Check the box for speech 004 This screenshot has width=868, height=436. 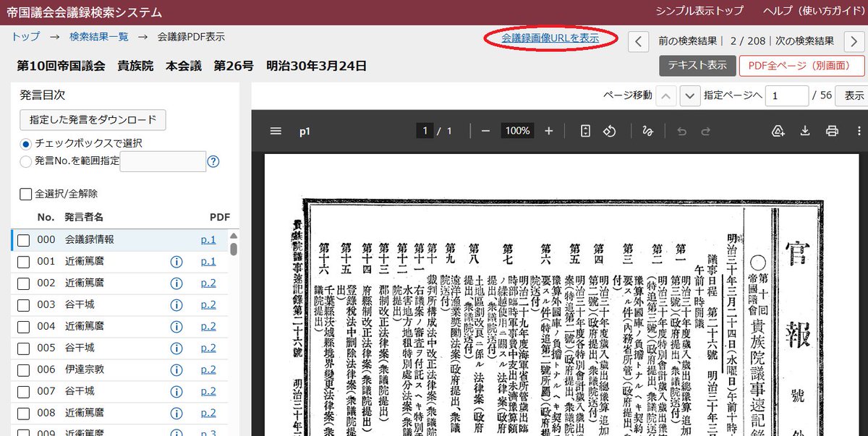point(24,327)
